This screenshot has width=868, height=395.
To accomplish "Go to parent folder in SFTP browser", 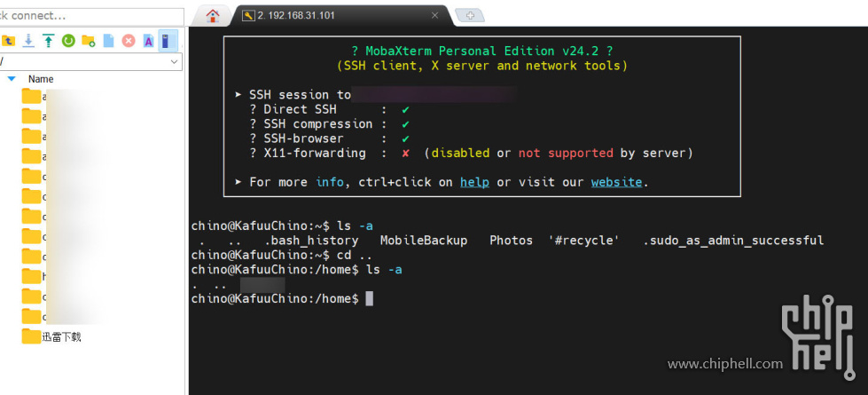I will click(8, 41).
